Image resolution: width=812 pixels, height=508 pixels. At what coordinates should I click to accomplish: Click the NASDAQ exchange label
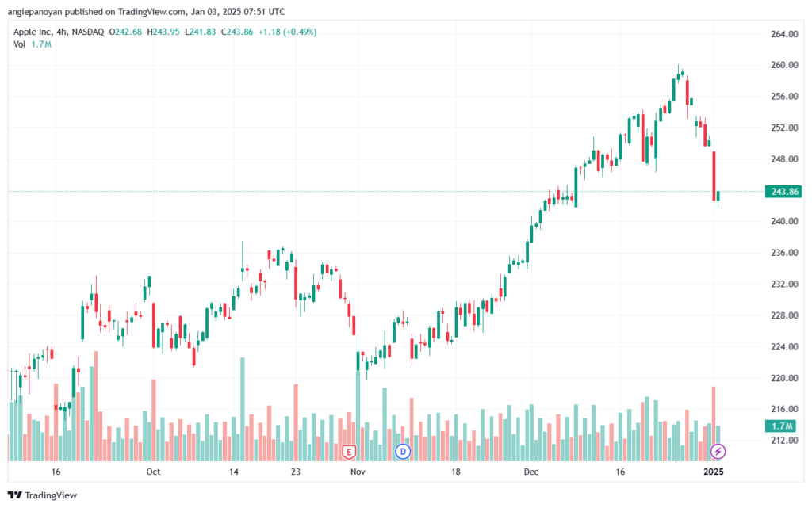88,32
